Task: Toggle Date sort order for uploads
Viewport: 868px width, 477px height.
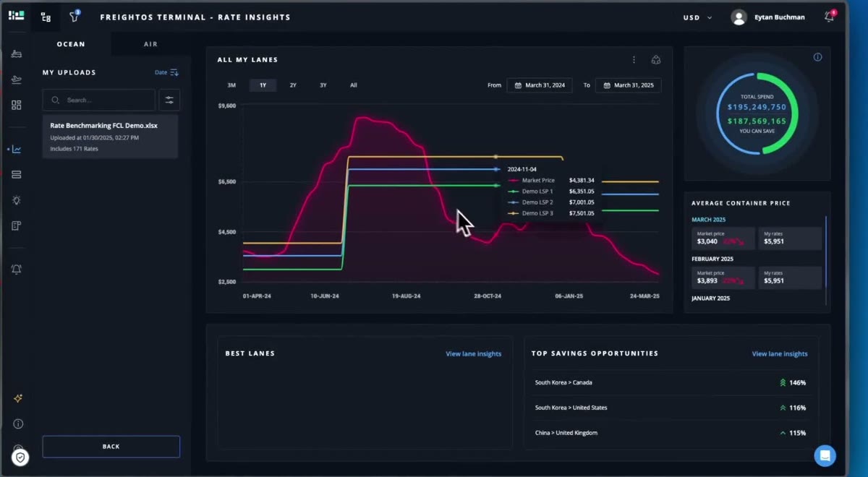Action: tap(166, 72)
